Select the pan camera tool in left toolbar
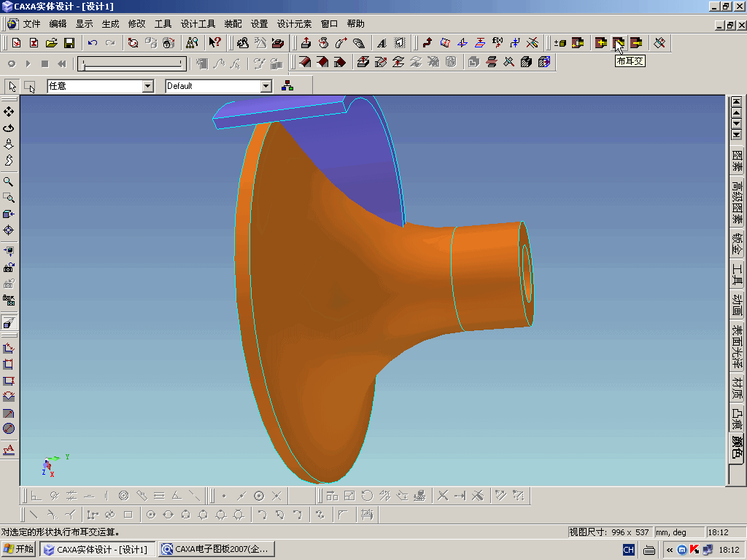This screenshot has width=747, height=560. [x=9, y=112]
